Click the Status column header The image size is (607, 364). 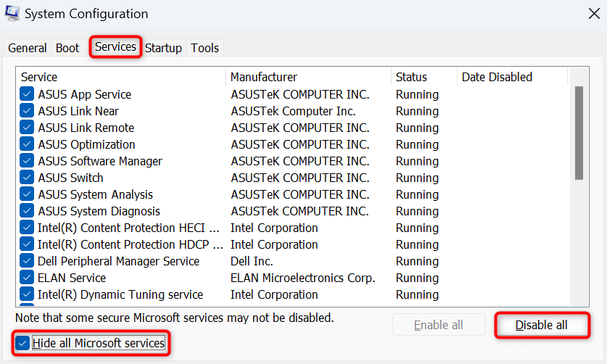(424, 77)
